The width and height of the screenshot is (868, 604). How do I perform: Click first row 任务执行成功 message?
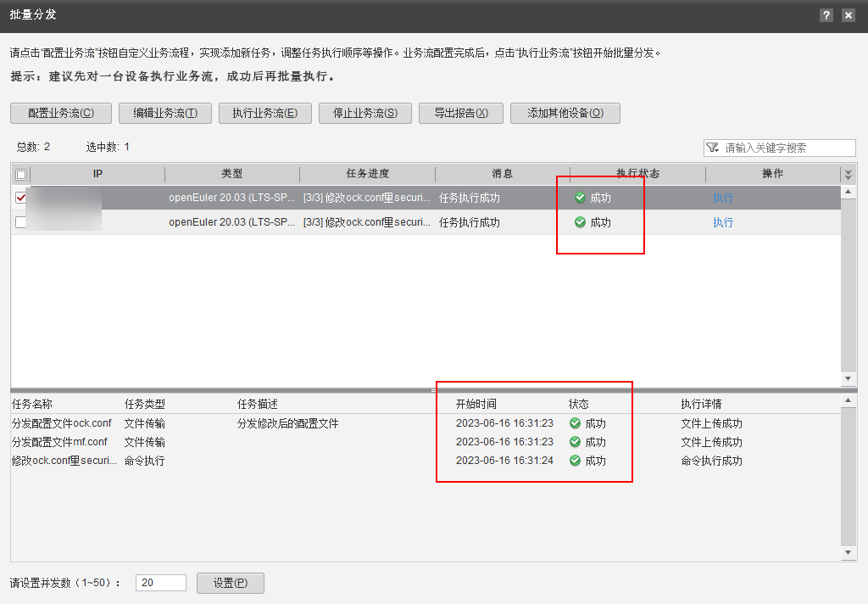(470, 198)
